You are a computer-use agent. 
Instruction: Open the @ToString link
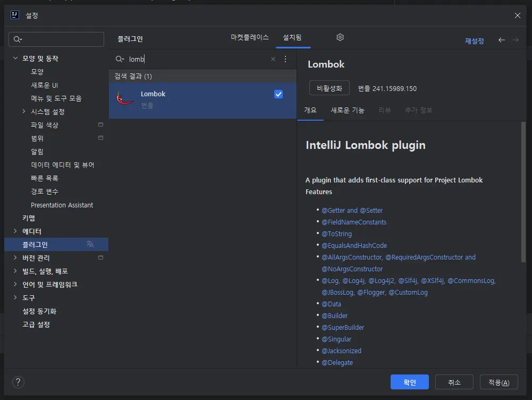(x=336, y=234)
